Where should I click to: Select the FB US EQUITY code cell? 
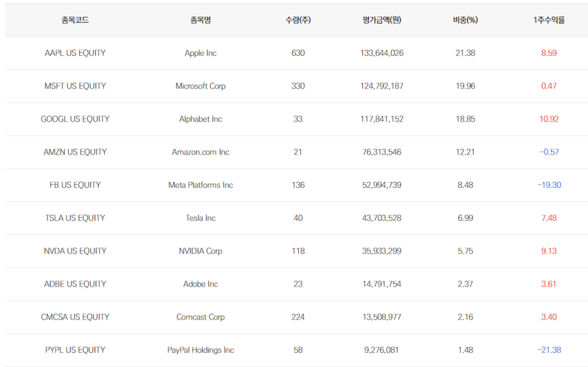(x=75, y=185)
